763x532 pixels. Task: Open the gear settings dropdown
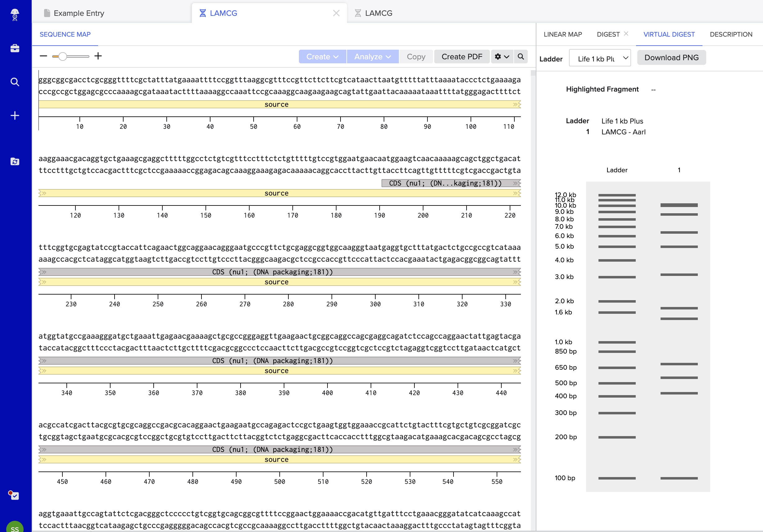pos(501,56)
